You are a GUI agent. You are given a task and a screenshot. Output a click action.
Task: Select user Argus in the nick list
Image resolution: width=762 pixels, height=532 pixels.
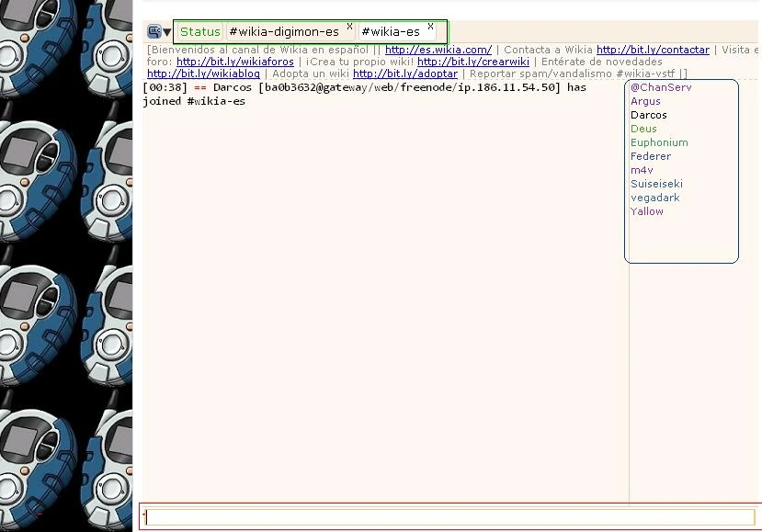pyautogui.click(x=645, y=101)
